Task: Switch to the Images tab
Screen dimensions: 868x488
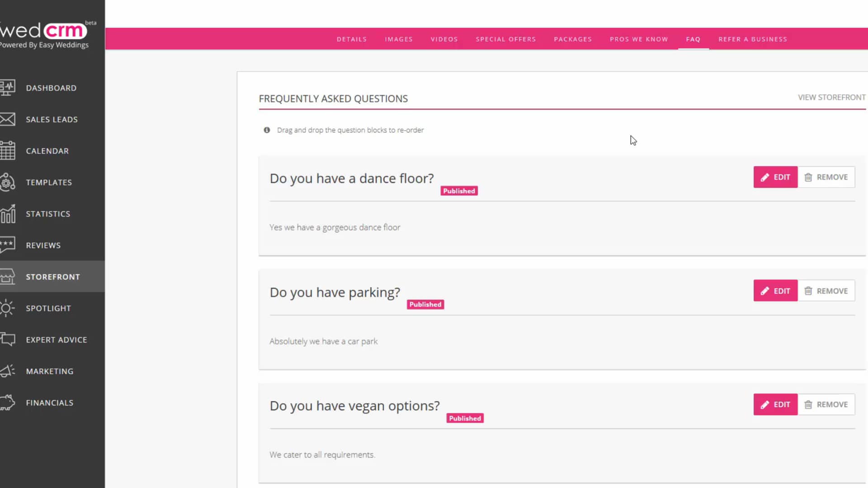Action: [399, 39]
